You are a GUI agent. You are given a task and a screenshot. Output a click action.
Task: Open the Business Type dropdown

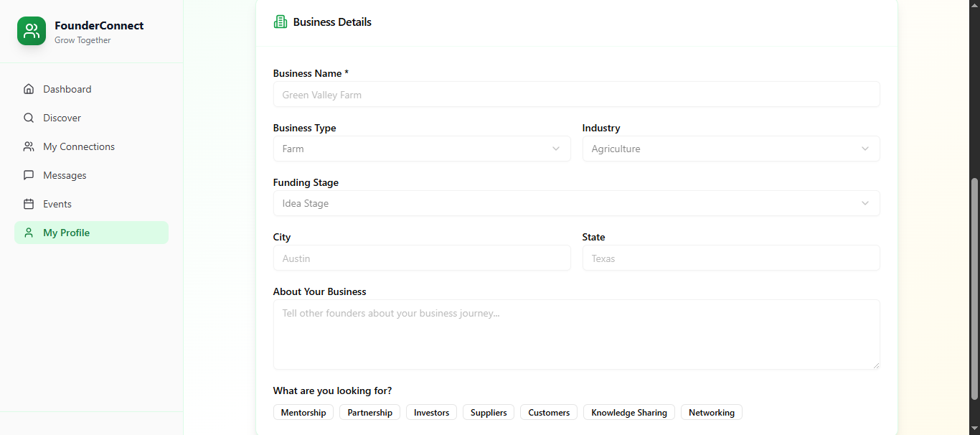pyautogui.click(x=422, y=149)
